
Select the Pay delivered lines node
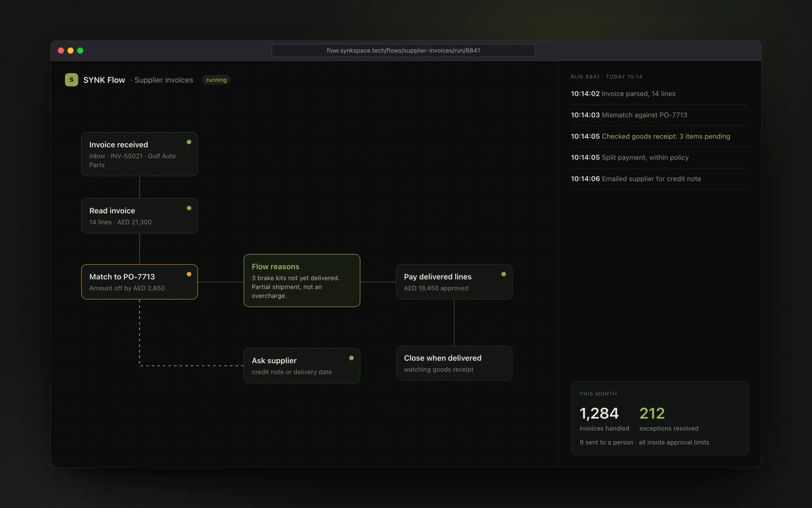click(x=454, y=282)
